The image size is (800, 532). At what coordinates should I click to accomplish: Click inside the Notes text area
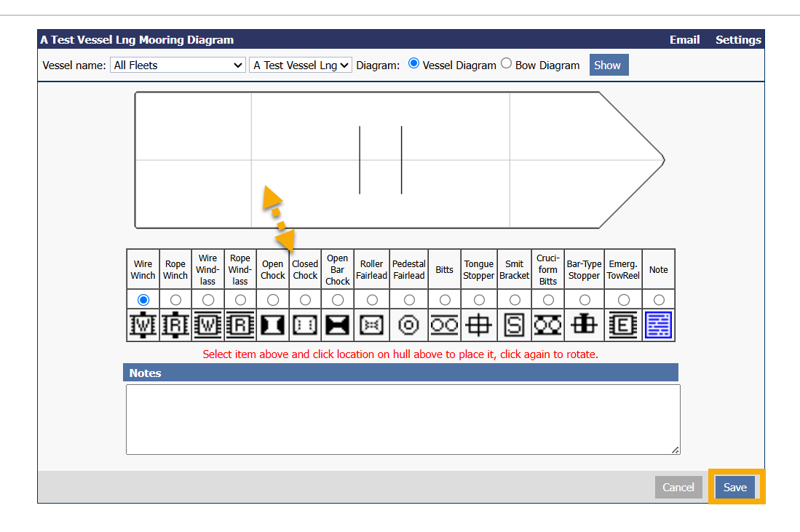point(403,419)
